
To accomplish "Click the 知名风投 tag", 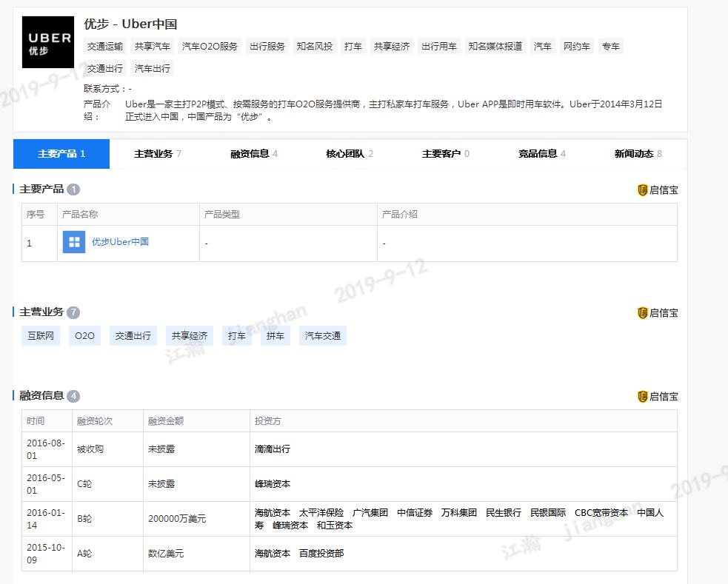I will (314, 47).
